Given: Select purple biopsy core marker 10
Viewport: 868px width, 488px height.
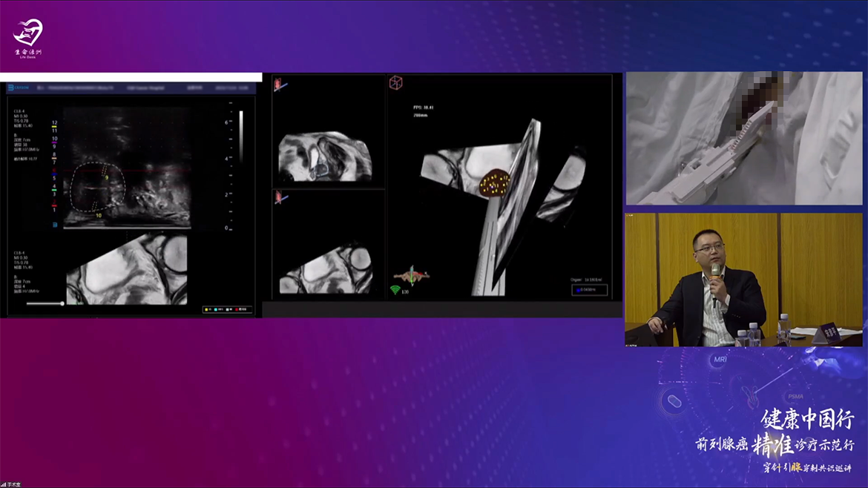Looking at the screenshot, I should 54,139.
